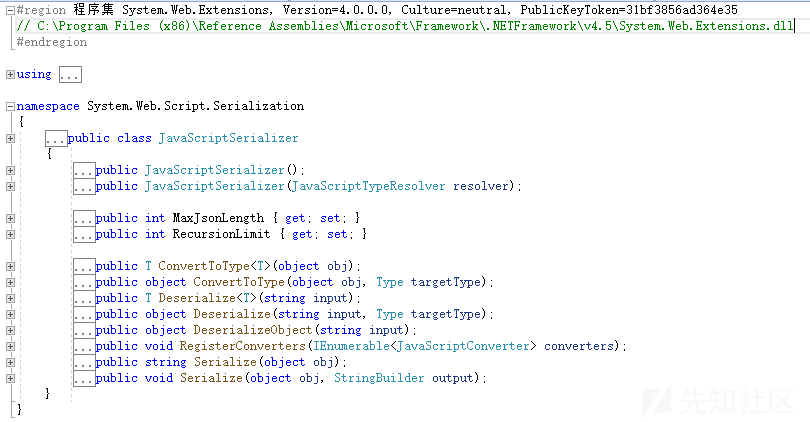Expand the collapsed using directives
The height and width of the screenshot is (422, 810).
10,74
